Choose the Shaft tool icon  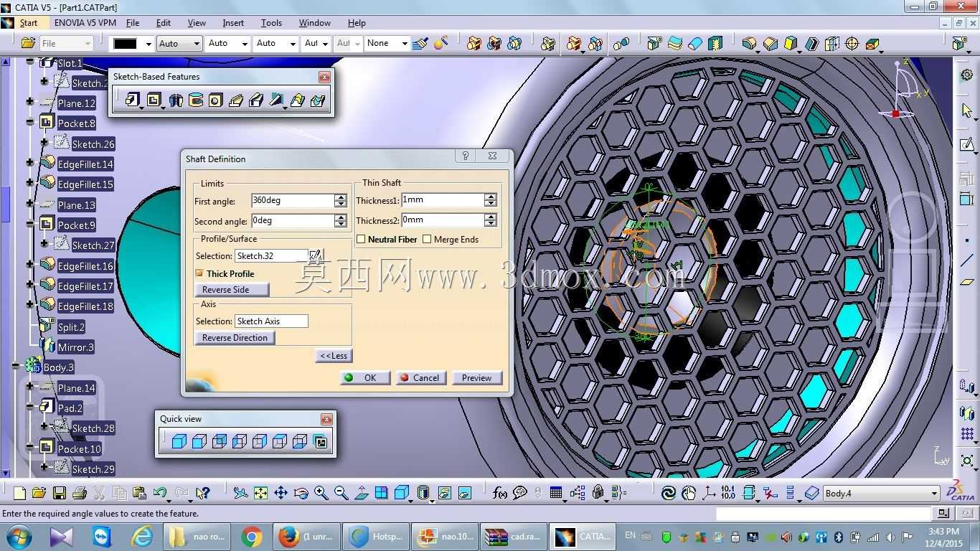click(176, 100)
